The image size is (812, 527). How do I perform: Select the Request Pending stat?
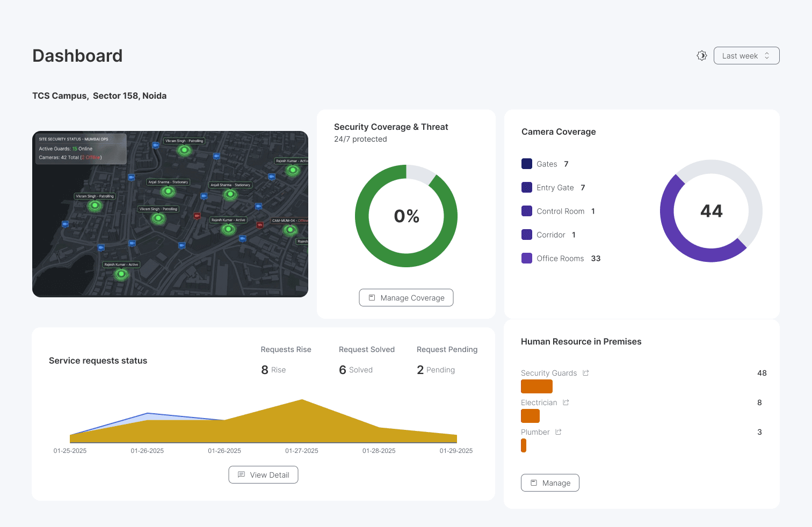coord(447,360)
